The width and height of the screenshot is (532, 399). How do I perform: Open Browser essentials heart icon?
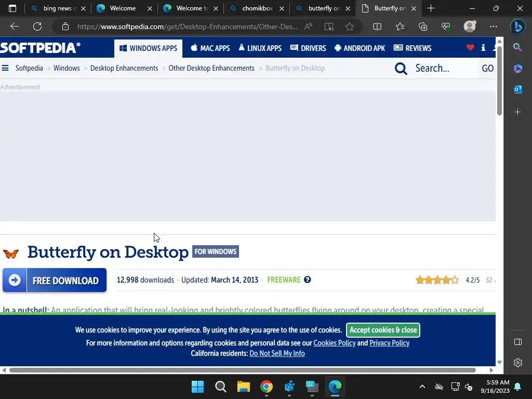click(x=445, y=26)
